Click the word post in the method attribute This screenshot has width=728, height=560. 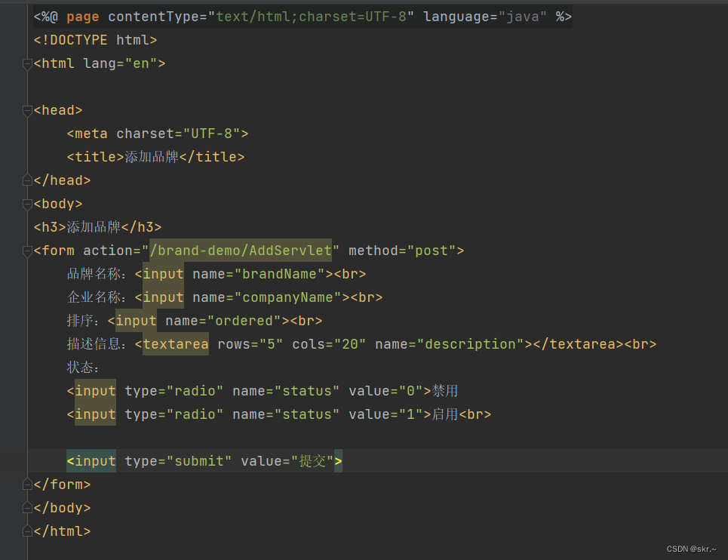(432, 250)
